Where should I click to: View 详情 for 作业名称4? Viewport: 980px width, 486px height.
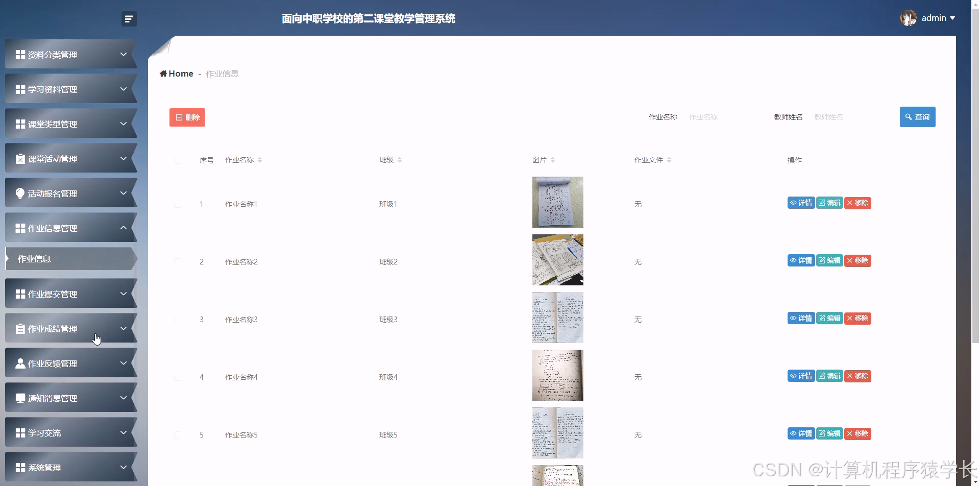click(801, 376)
